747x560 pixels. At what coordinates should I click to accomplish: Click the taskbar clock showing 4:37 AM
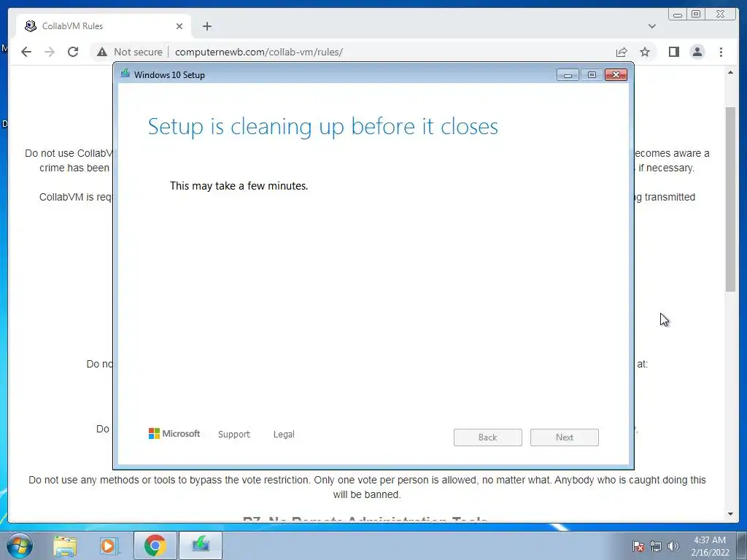pyautogui.click(x=710, y=546)
